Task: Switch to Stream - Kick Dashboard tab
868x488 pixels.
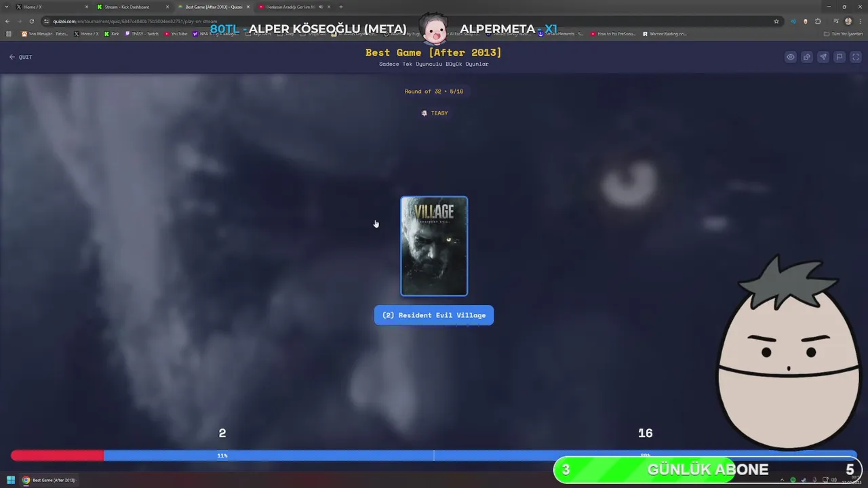Action: point(133,7)
